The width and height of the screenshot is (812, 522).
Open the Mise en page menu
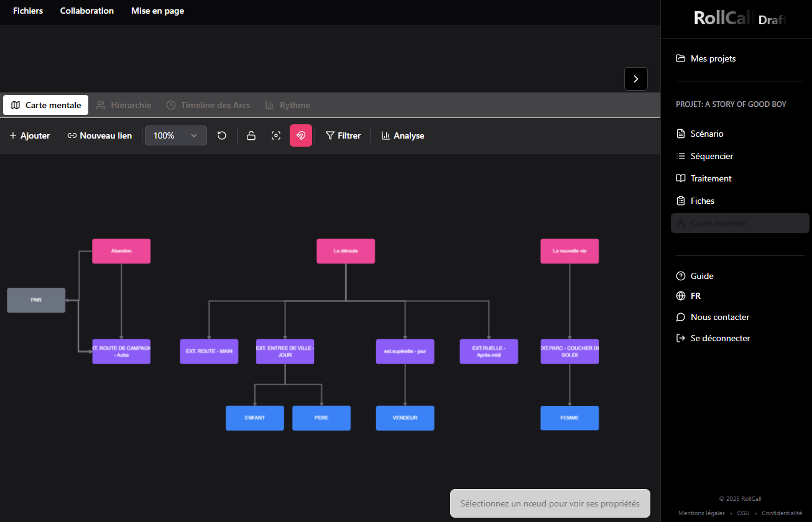coord(157,11)
